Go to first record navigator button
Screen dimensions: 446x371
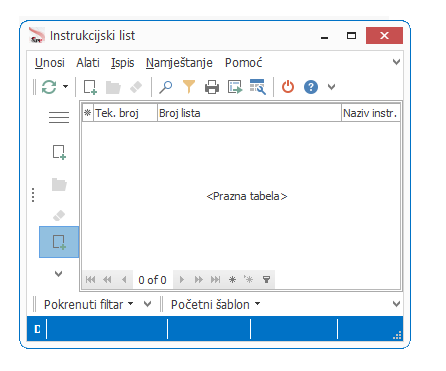pyautogui.click(x=90, y=279)
